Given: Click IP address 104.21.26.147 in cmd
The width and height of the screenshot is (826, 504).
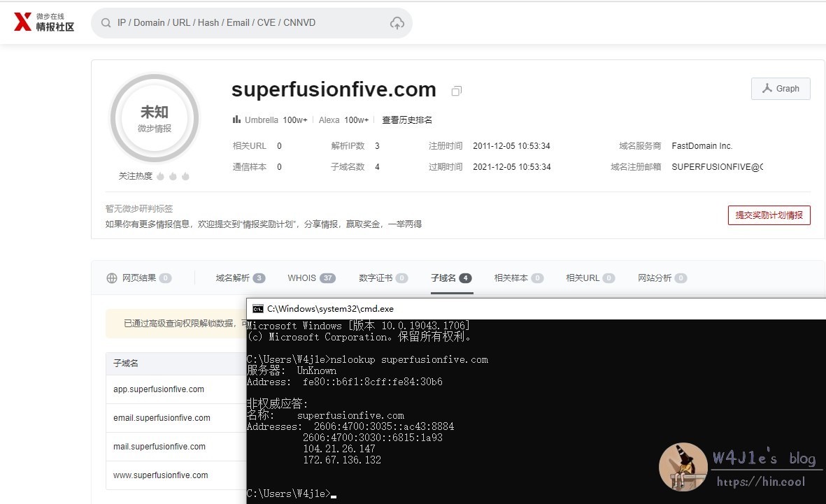Looking at the screenshot, I should point(339,449).
